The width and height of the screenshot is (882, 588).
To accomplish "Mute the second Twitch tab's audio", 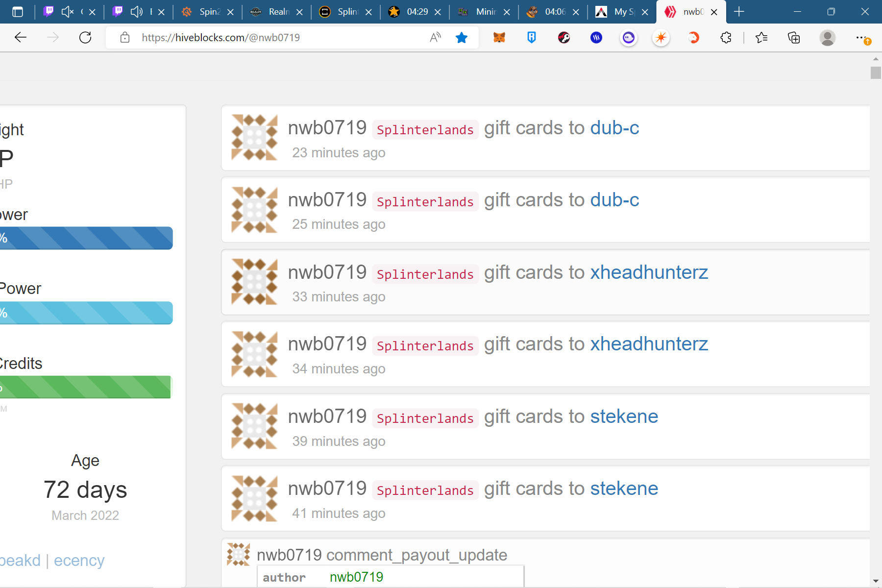I will pyautogui.click(x=137, y=12).
